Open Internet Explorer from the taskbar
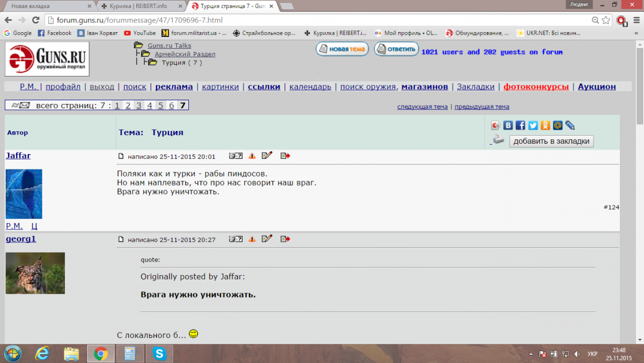The width and height of the screenshot is (644, 363). tap(42, 353)
